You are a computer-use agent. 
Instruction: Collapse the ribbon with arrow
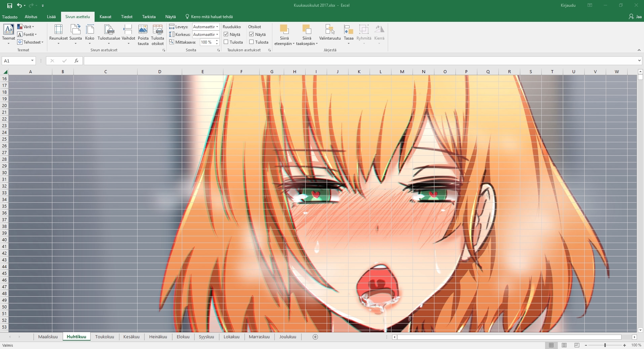(x=639, y=50)
